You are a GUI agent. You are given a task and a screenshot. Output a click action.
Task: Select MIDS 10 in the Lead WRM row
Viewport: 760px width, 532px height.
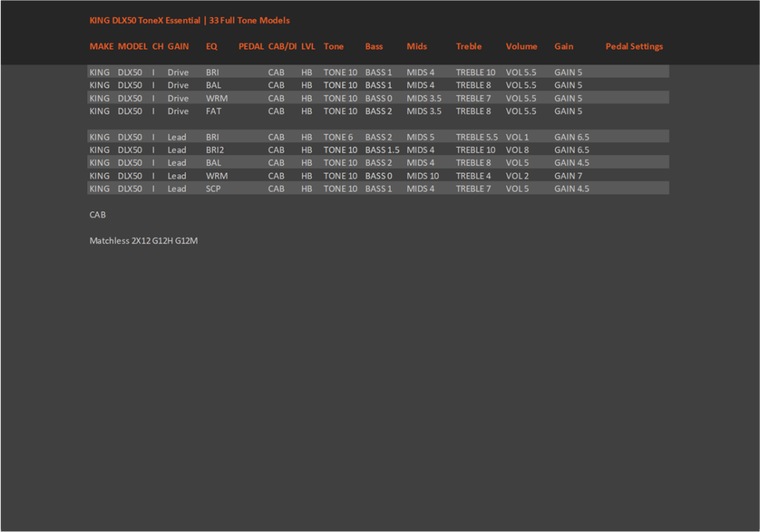pos(422,176)
